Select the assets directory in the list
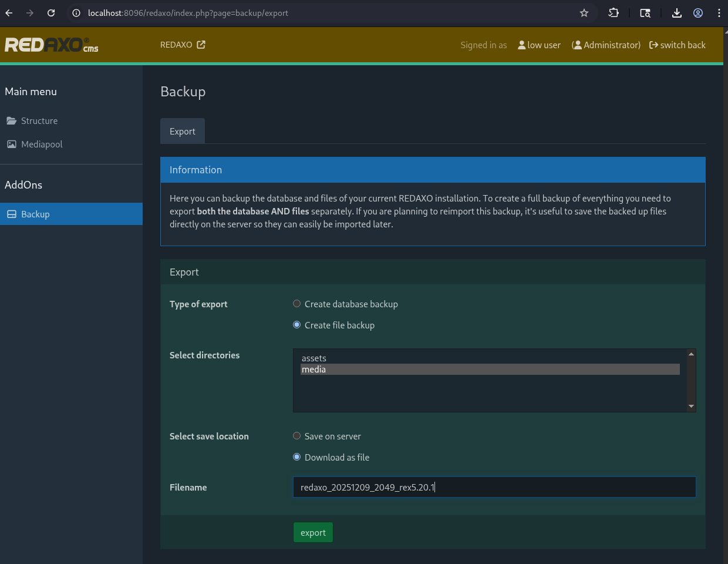This screenshot has width=728, height=564. pyautogui.click(x=314, y=358)
